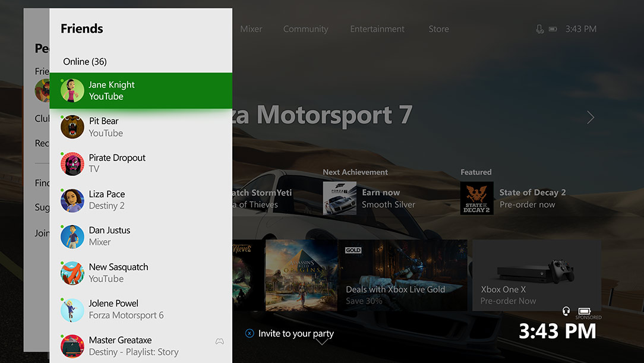Click Jolene Powel's avatar
This screenshot has height=363, width=644.
click(x=72, y=310)
